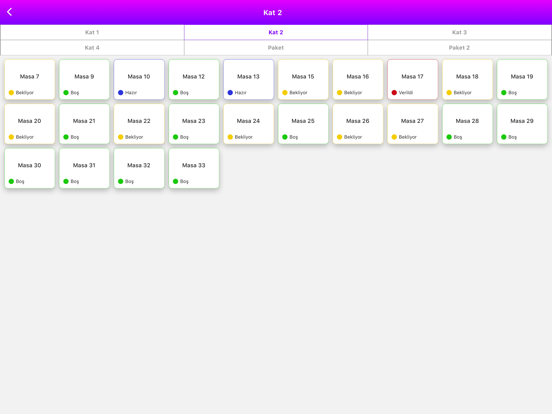This screenshot has width=552, height=414.
Task: Click the yellow status dot on Masa 15
Action: [x=285, y=93]
